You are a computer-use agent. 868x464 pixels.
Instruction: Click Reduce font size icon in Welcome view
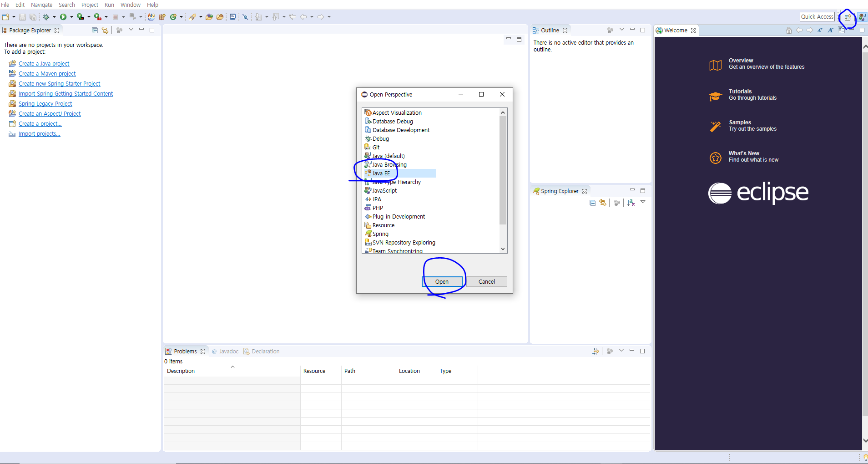click(820, 31)
